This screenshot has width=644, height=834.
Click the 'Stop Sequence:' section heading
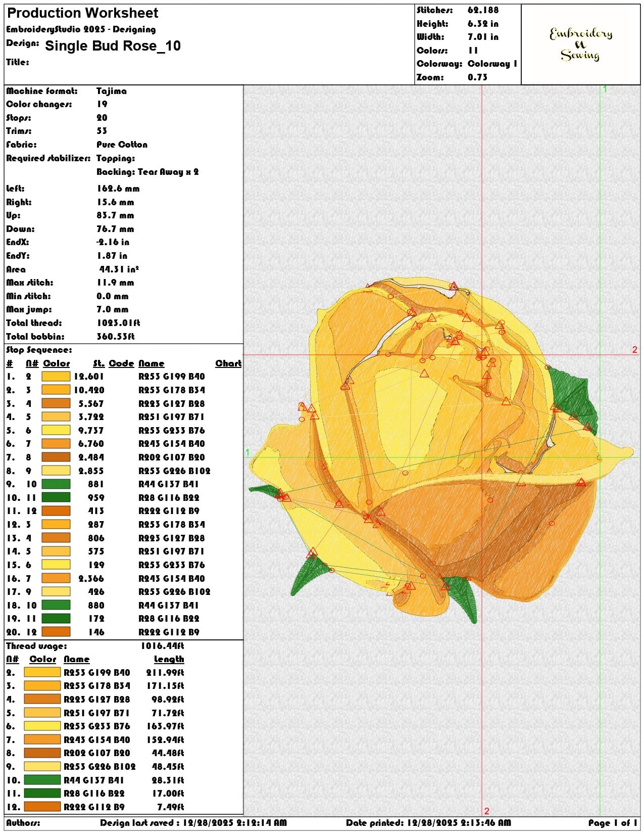(39, 350)
